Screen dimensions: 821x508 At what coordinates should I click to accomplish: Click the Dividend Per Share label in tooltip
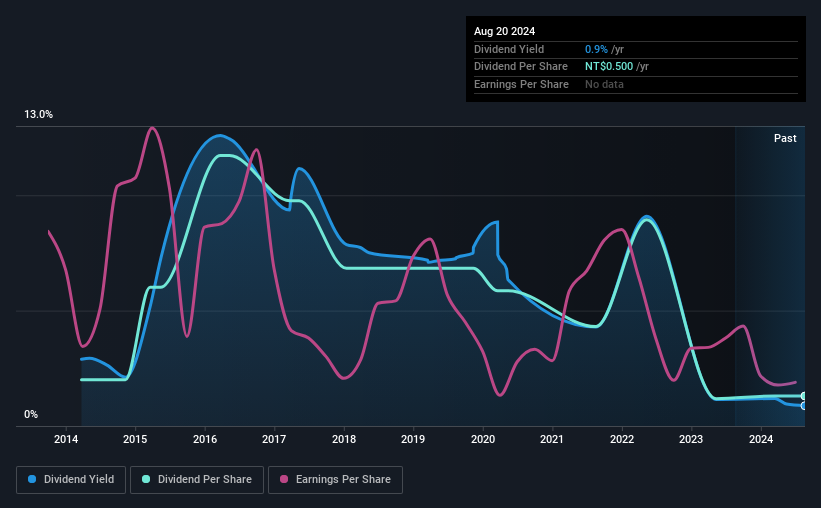[520, 67]
